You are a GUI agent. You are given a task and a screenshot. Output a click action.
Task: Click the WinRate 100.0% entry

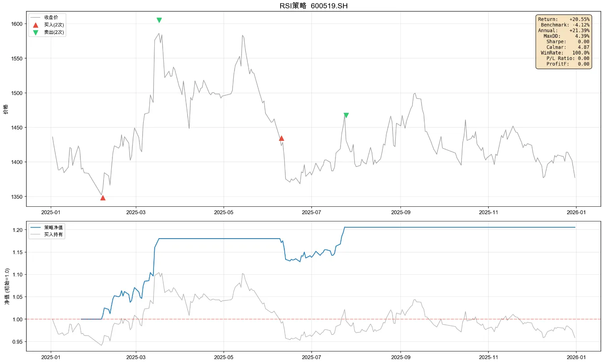pos(564,53)
